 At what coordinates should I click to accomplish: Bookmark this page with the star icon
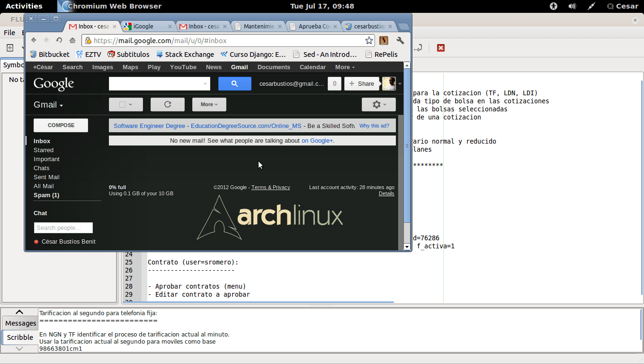pyautogui.click(x=369, y=41)
